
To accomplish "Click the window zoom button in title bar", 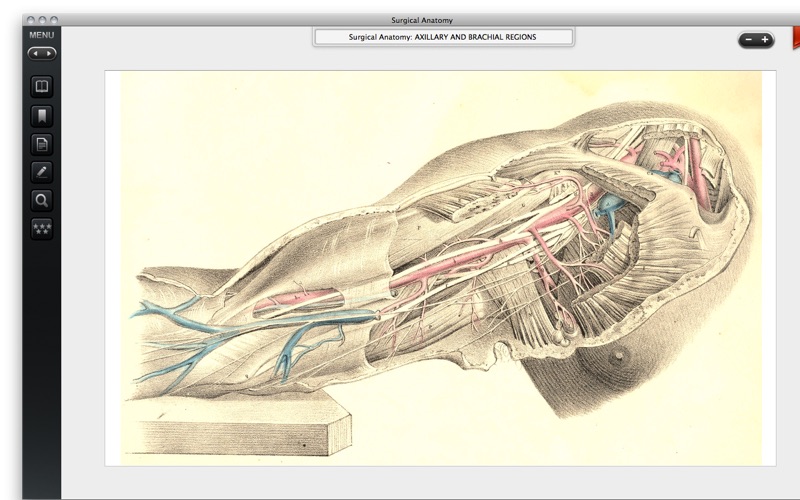I will [54, 20].
